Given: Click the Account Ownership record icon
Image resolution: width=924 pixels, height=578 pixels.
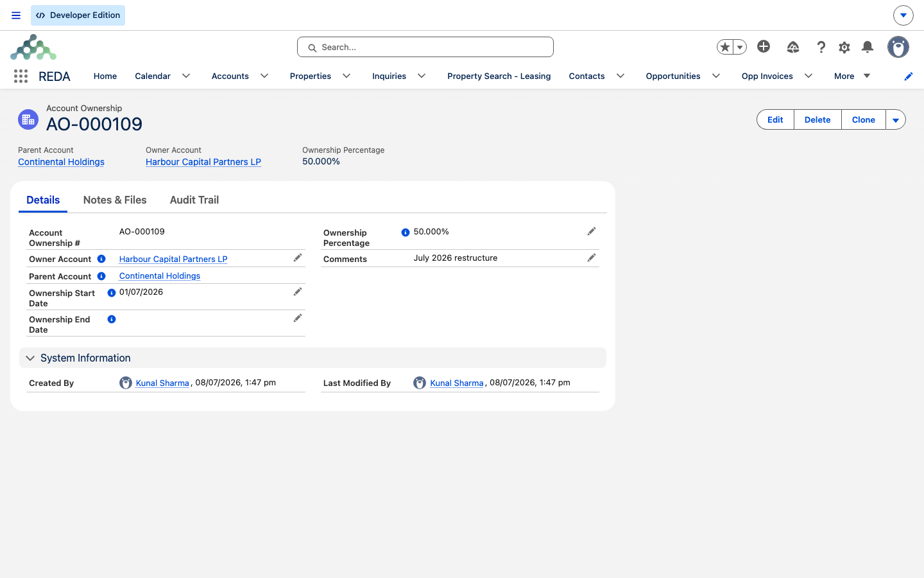Looking at the screenshot, I should click(28, 119).
